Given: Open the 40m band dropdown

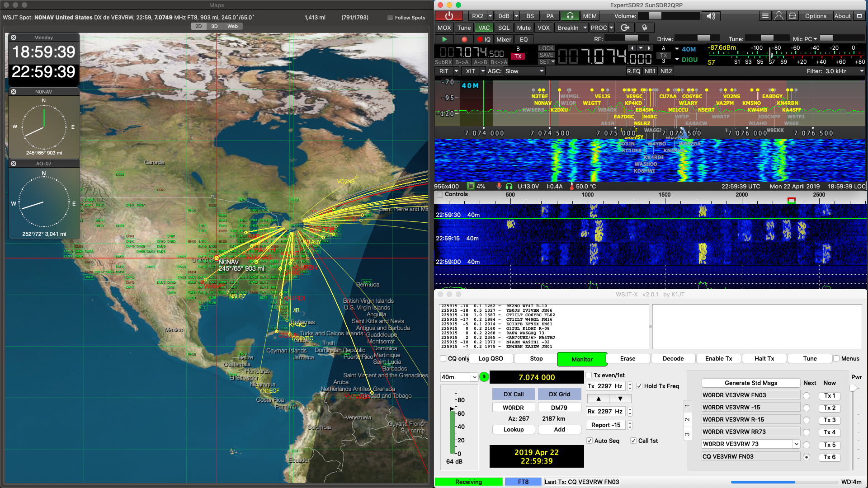Looking at the screenshot, I should (x=459, y=377).
